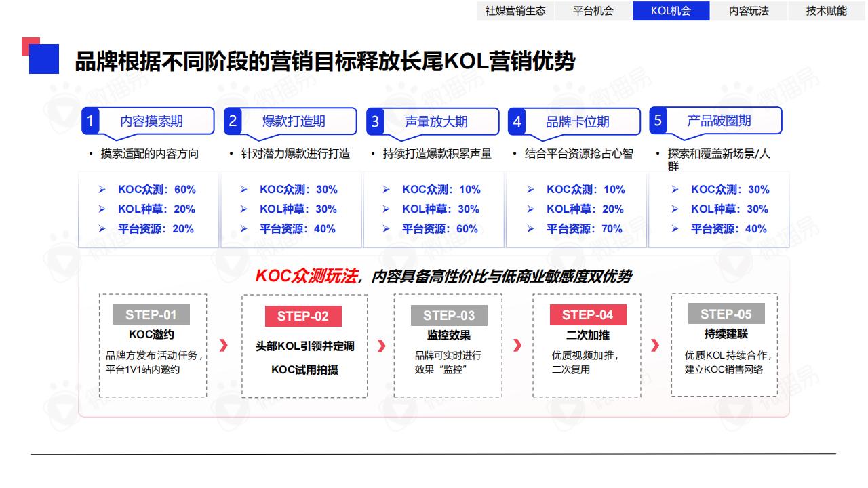Click the number 5 badge for 产品破圈期
868x488 pixels.
point(657,121)
